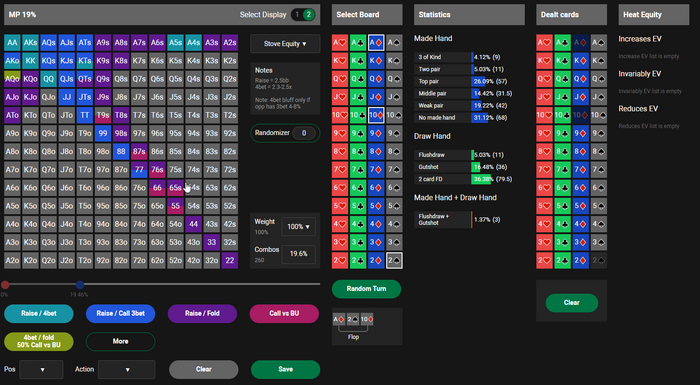Click 9 of spades in Dealt cards
This screenshot has height=385, width=700.
tap(598, 133)
